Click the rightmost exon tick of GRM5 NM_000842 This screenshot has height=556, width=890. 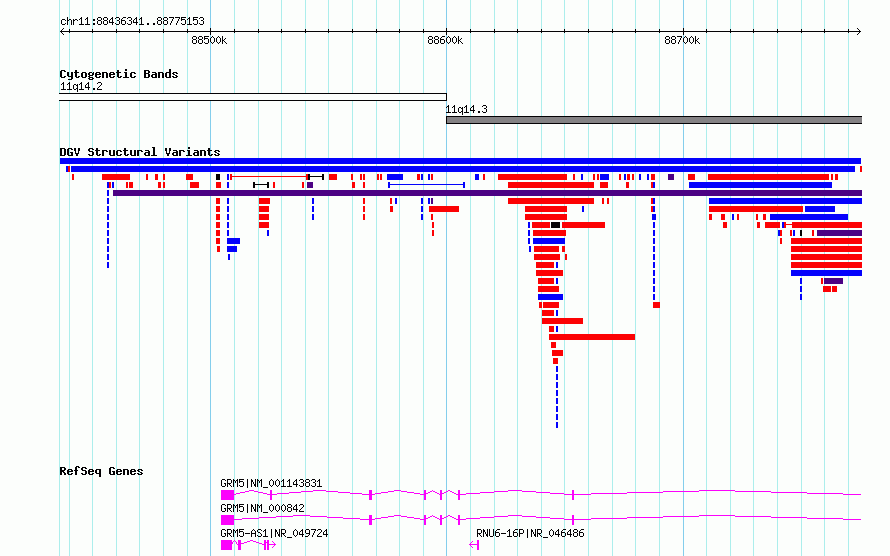pos(573,520)
